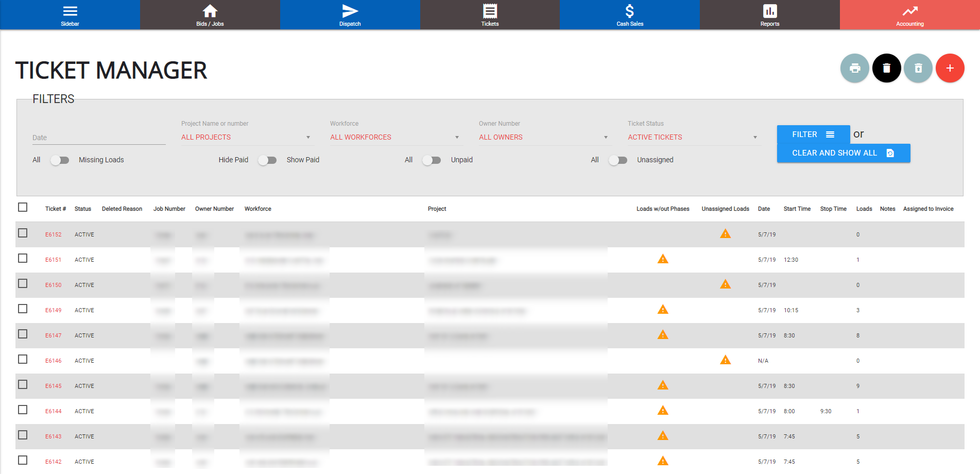Click the red plus add ticket button
The image size is (980, 474).
(x=950, y=68)
